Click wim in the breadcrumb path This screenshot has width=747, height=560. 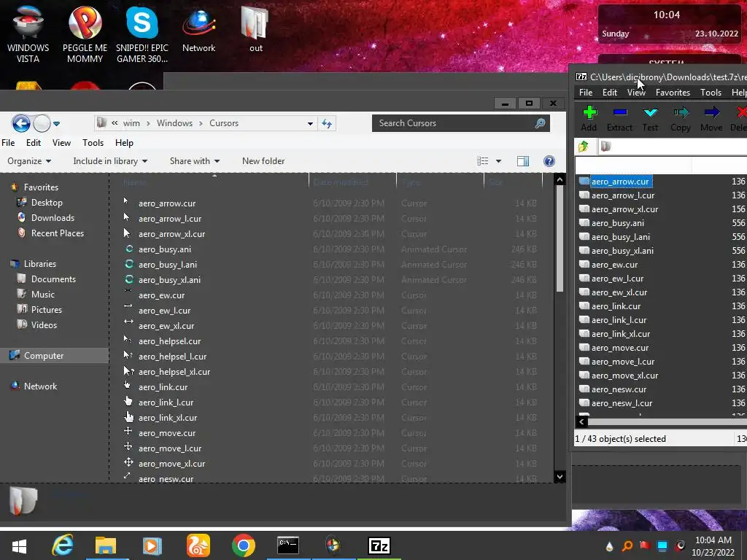click(x=131, y=122)
